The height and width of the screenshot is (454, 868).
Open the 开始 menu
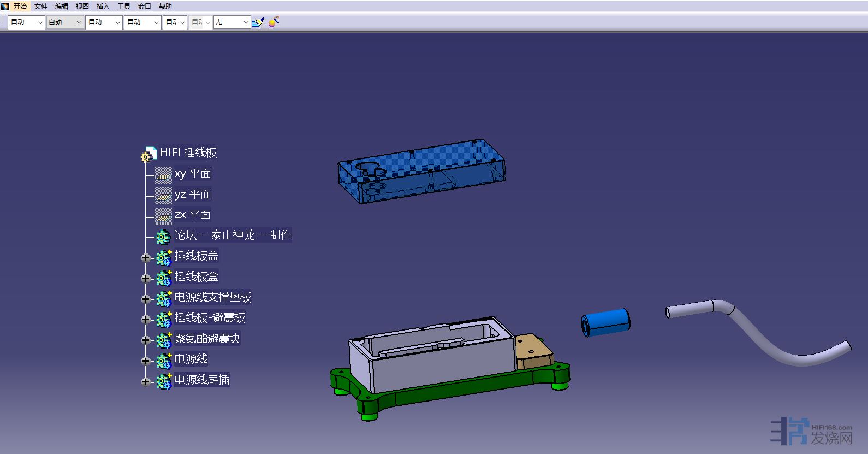[x=20, y=7]
